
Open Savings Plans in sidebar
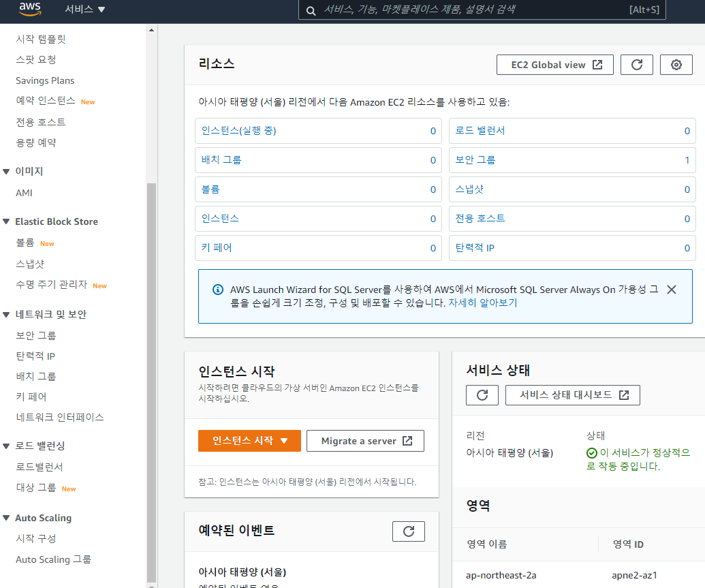[45, 80]
